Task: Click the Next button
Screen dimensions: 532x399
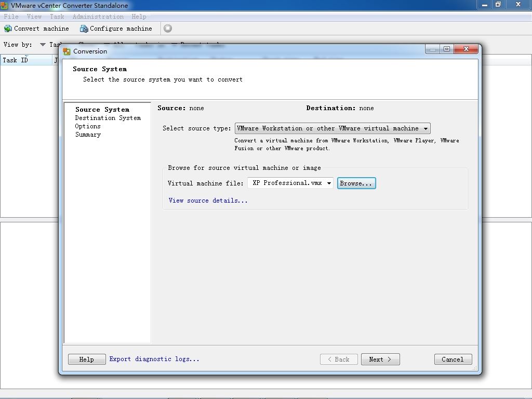Action: point(380,360)
